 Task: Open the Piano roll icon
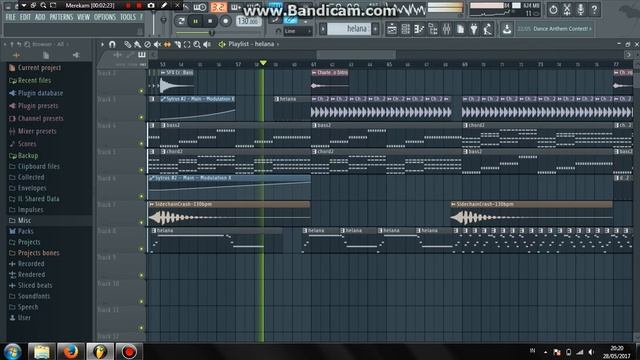(x=419, y=29)
